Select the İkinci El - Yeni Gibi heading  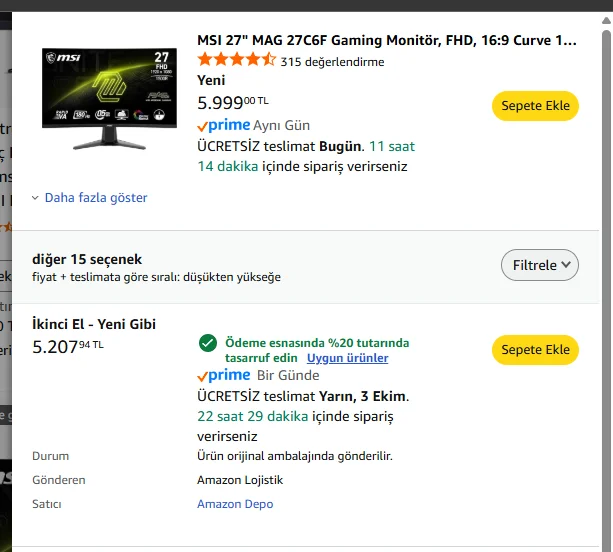(x=94, y=324)
